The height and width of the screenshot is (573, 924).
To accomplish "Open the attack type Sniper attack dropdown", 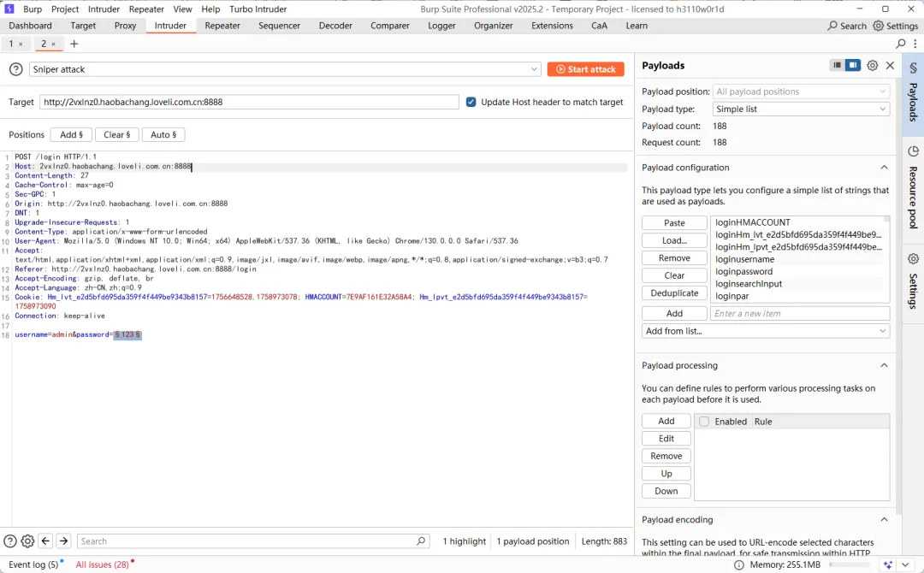I will (x=285, y=69).
